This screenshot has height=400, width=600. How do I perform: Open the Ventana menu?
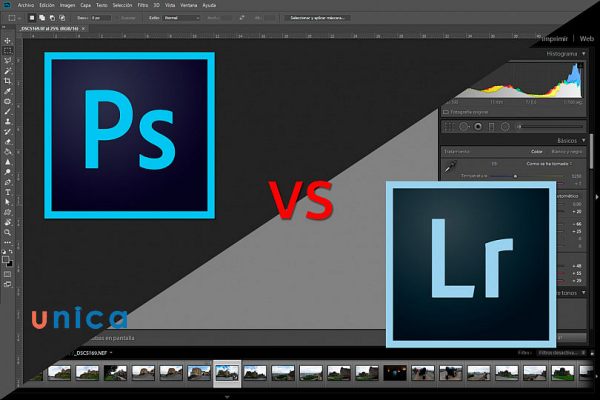point(189,5)
